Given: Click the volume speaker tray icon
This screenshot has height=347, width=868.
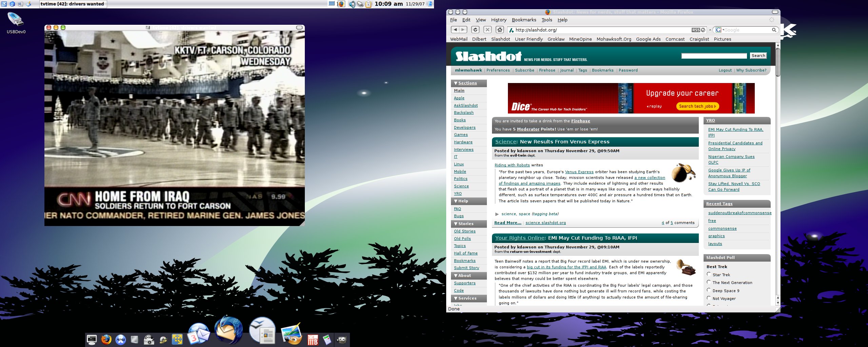Looking at the screenshot, I should coord(352,4).
